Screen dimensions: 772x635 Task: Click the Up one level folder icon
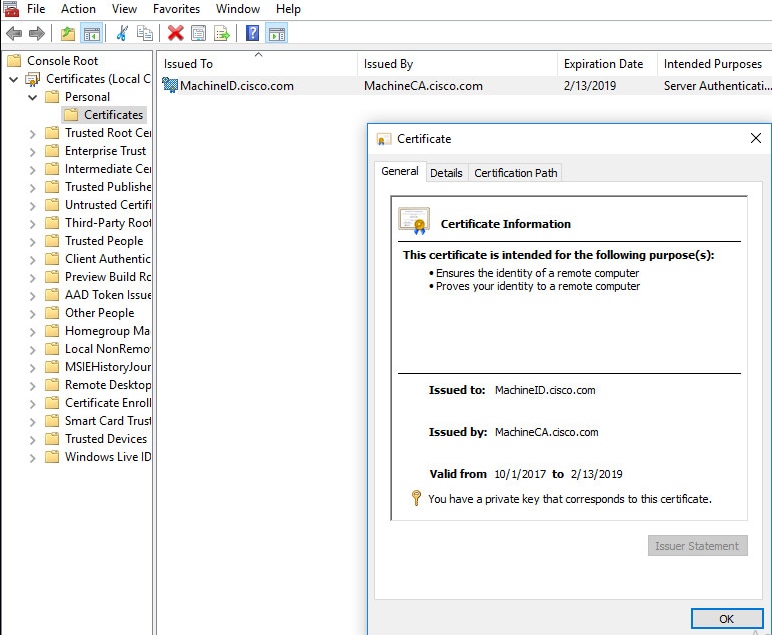[68, 33]
